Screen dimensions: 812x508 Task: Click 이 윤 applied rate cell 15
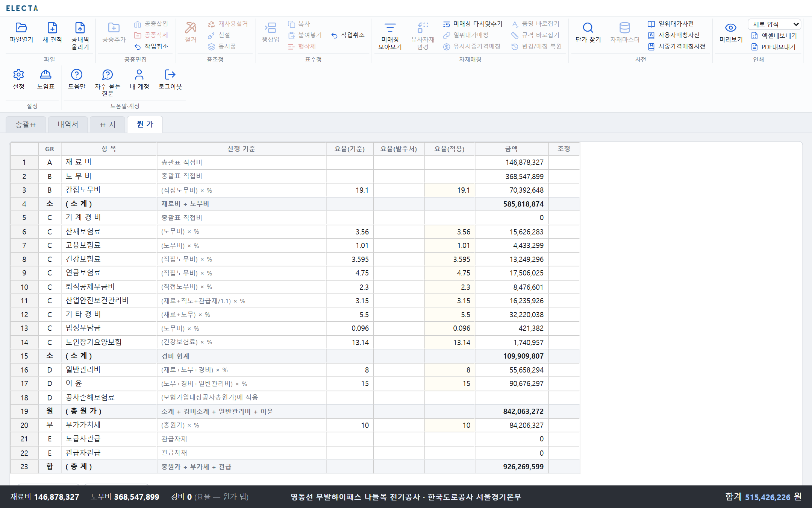tap(449, 383)
